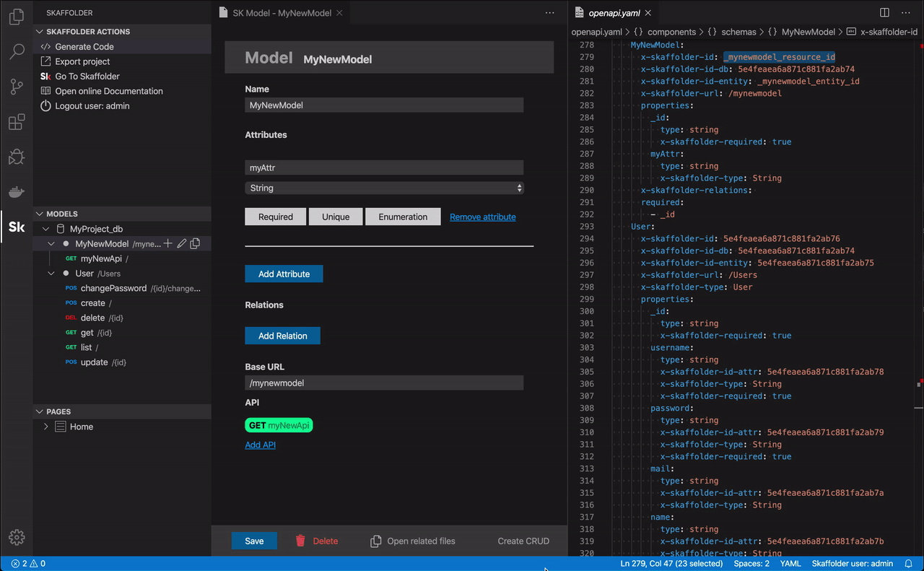Click the Search icon in the activity bar

tap(16, 51)
